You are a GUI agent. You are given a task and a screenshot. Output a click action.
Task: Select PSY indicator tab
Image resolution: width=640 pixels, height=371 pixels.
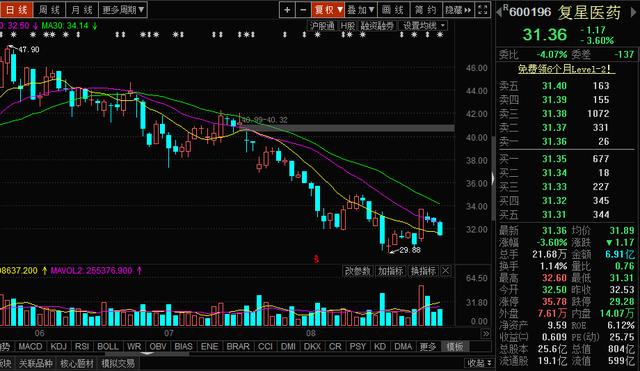coord(358,347)
